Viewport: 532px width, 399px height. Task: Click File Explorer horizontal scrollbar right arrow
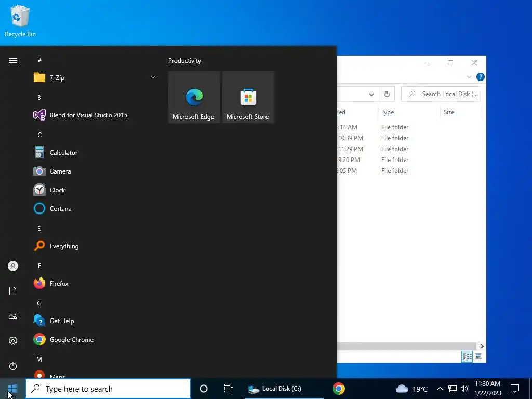pyautogui.click(x=482, y=346)
